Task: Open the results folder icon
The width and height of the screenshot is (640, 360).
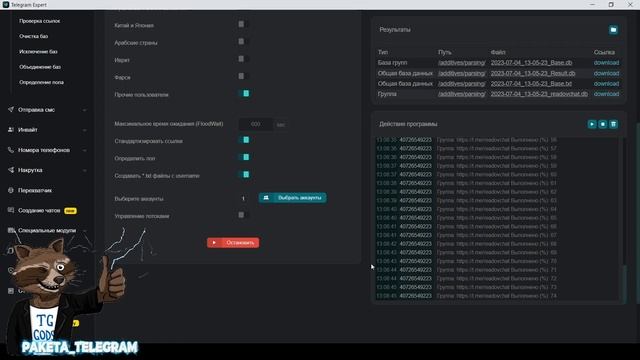Action: [613, 30]
